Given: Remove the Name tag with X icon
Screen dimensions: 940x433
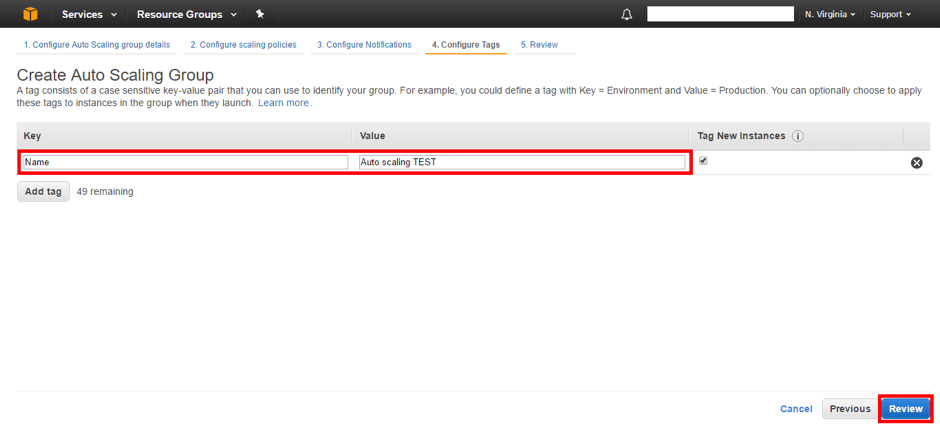Looking at the screenshot, I should [x=916, y=163].
